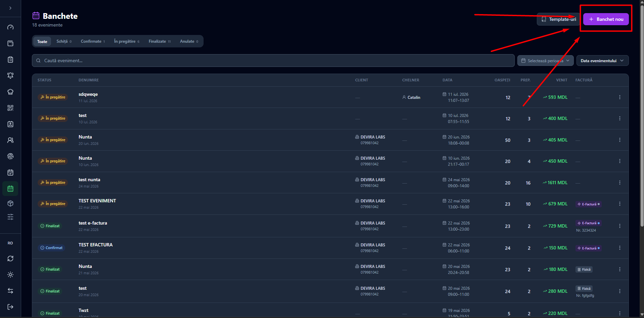Click the logout icon at sidebar bottom
The height and width of the screenshot is (318, 644).
tap(10, 307)
